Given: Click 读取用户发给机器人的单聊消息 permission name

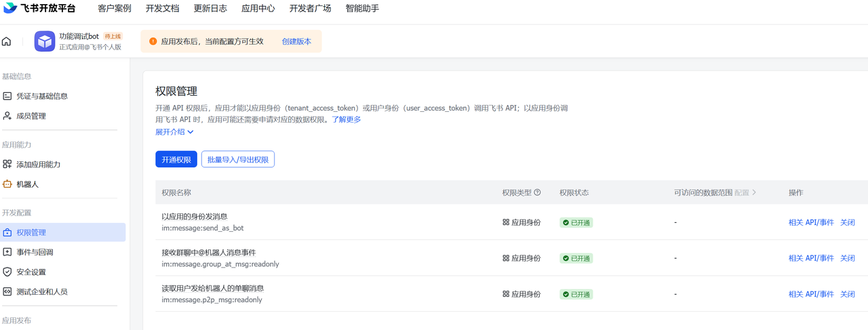Looking at the screenshot, I should 213,289.
